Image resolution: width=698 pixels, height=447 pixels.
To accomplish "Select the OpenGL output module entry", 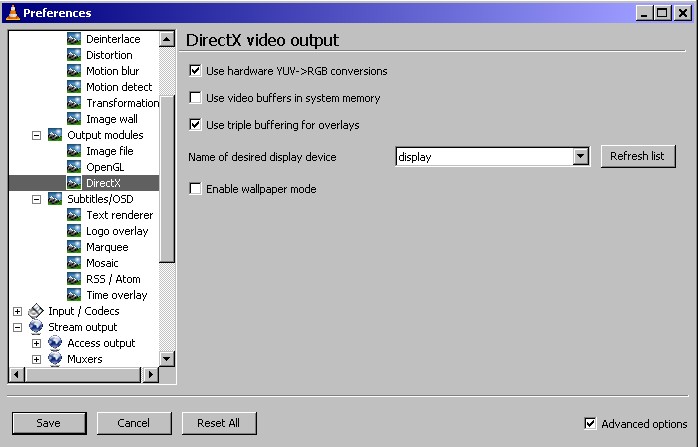I will point(105,167).
